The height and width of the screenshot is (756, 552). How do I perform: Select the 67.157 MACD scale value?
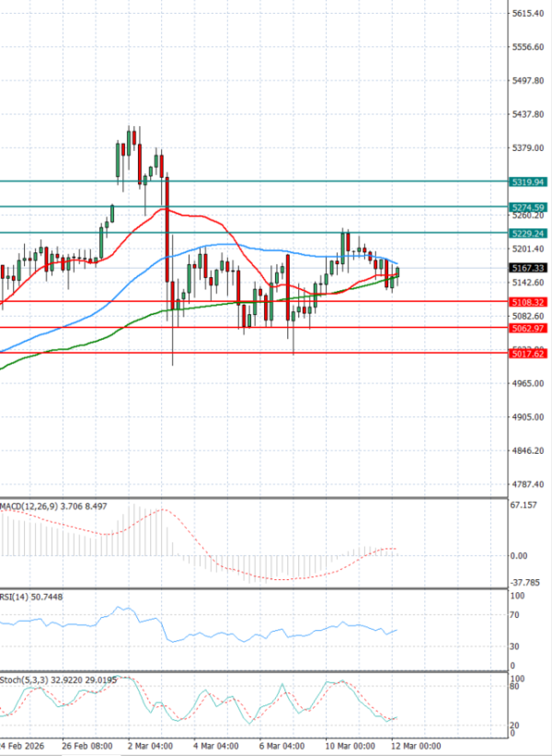524,506
